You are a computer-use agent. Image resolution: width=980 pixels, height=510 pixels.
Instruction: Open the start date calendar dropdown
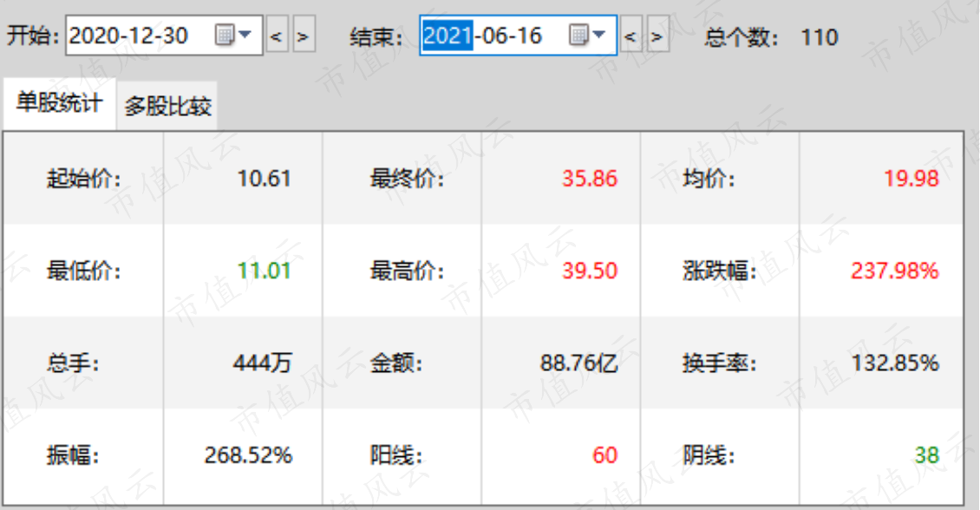click(233, 35)
